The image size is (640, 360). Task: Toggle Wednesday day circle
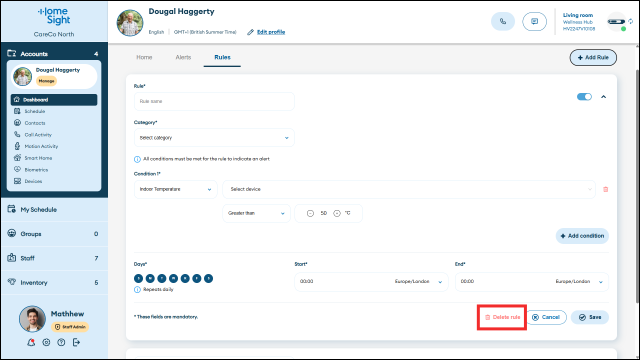tap(173, 278)
